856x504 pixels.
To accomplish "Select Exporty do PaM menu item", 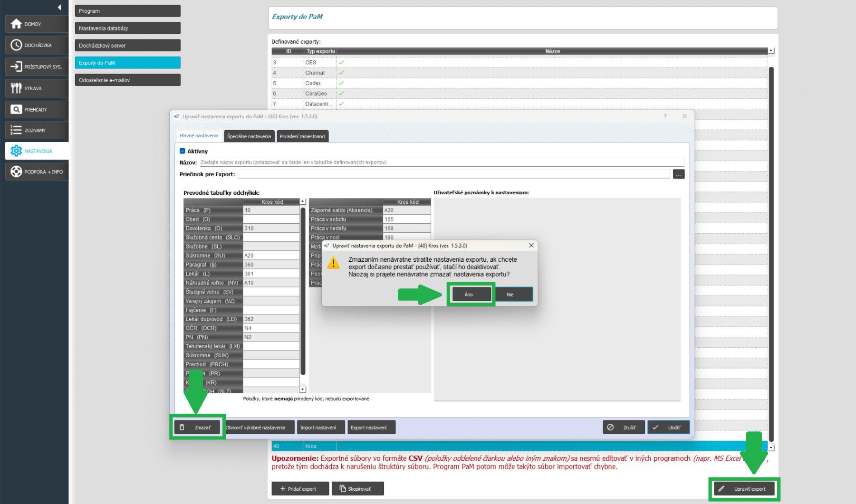I will 127,63.
